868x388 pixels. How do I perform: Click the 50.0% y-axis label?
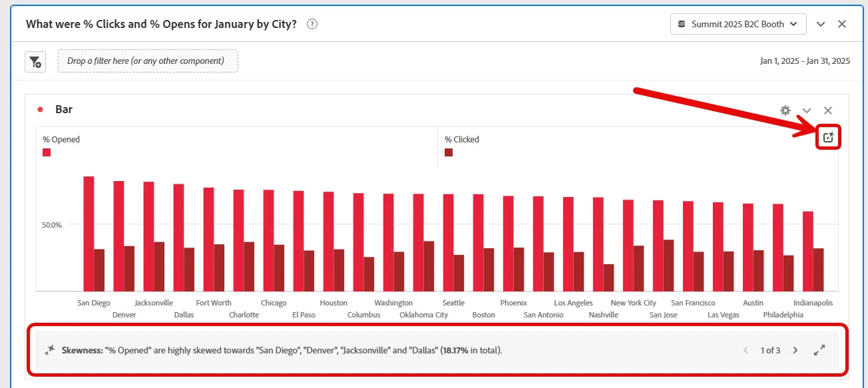[x=52, y=225]
